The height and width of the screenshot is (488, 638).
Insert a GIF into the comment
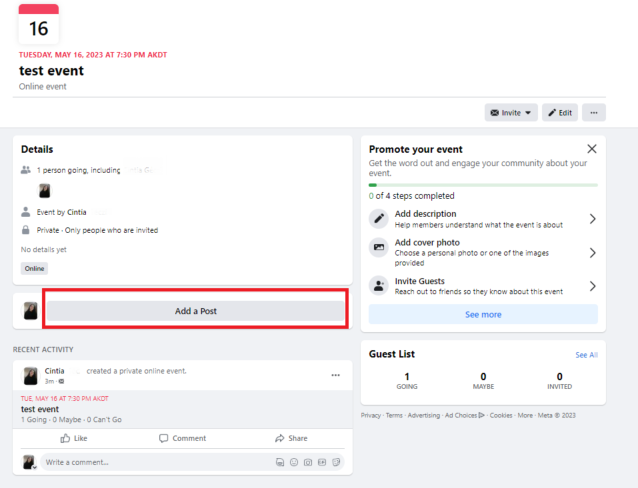click(x=322, y=463)
